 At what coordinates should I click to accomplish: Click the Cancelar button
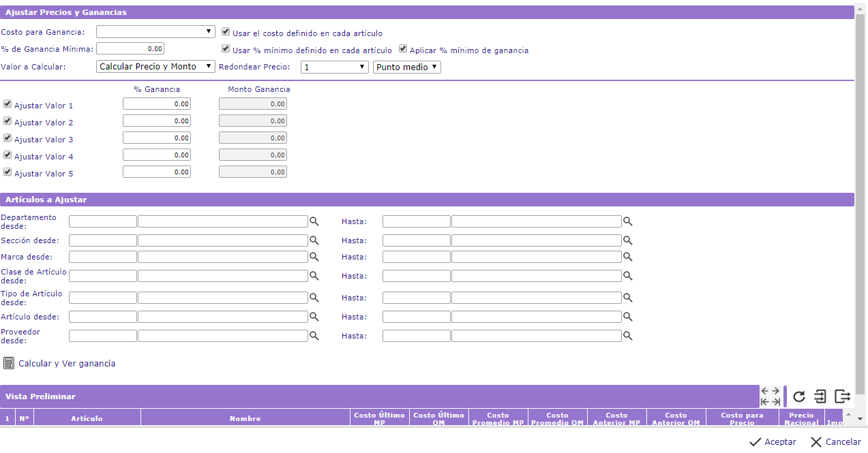[x=836, y=442]
